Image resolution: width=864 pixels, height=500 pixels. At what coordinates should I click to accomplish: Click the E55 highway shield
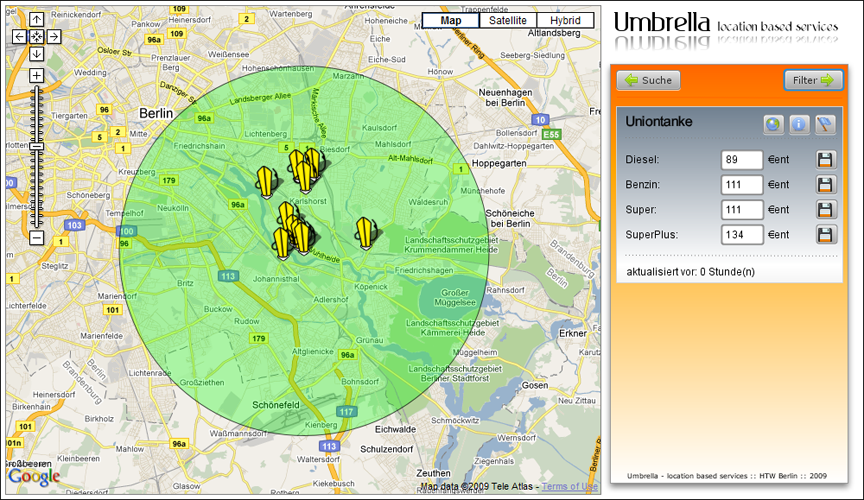tap(551, 135)
